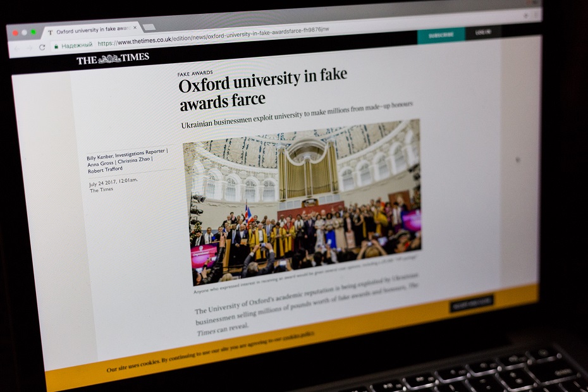Click the green macOS fullscreen button
This screenshot has height=392, width=588.
point(34,32)
